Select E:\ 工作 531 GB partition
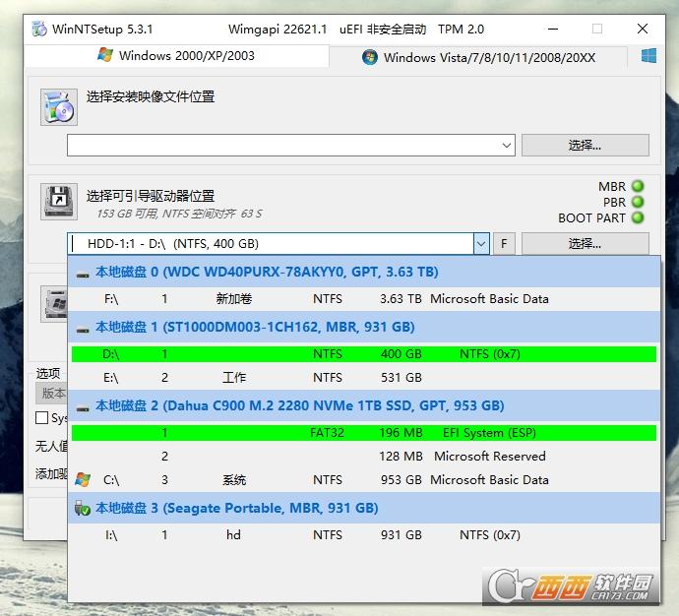 364,378
